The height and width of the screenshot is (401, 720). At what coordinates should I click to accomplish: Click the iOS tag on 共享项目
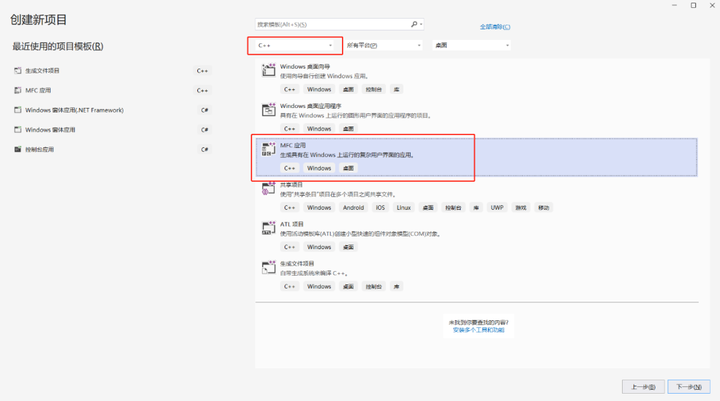[380, 208]
